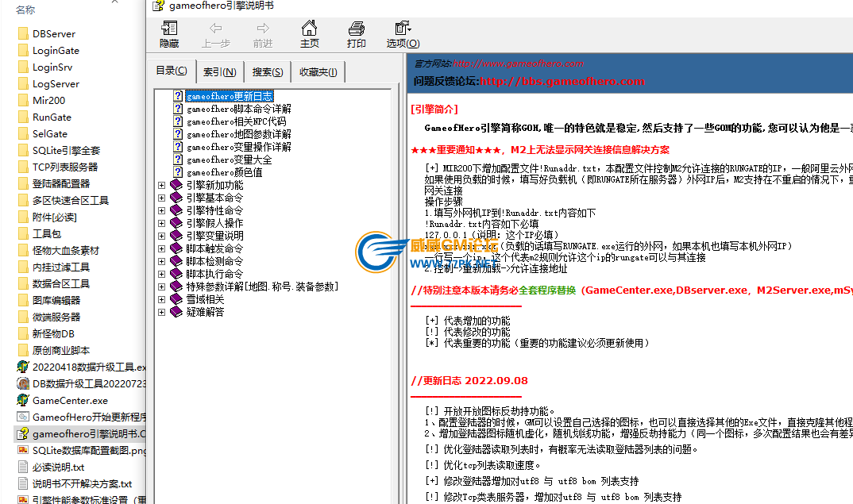Click the 名称 column header
Screen dimensions: 853x504
coord(25,10)
